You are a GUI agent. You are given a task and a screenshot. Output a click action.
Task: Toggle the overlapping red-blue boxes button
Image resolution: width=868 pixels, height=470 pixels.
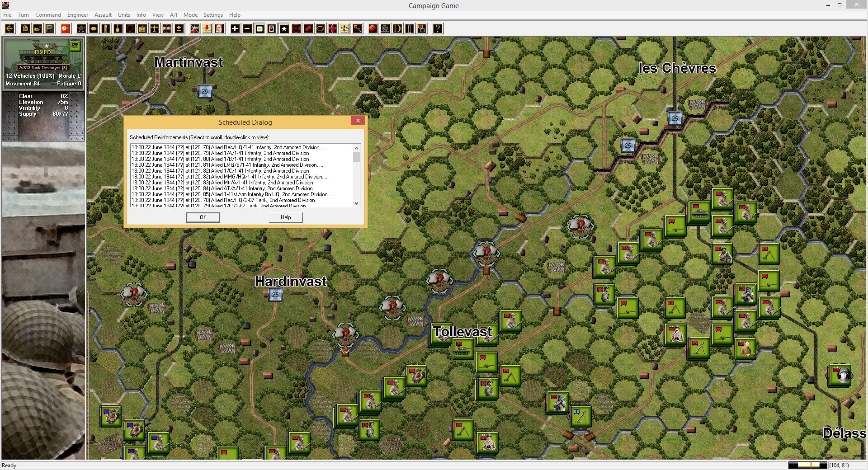pyautogui.click(x=421, y=28)
